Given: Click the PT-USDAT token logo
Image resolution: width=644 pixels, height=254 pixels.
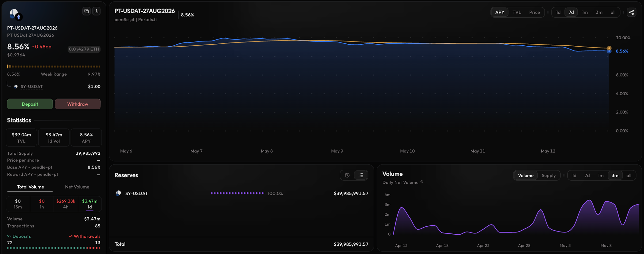Looking at the screenshot, I should 15,14.
